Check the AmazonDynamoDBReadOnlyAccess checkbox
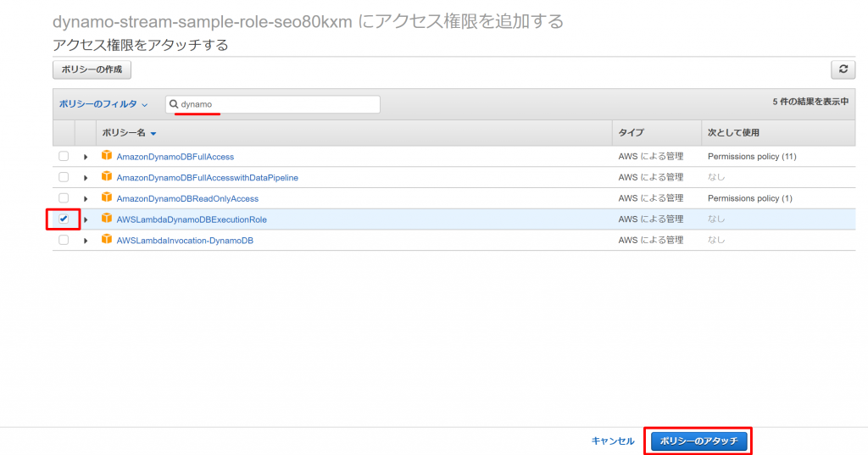The height and width of the screenshot is (455, 868). coord(64,198)
